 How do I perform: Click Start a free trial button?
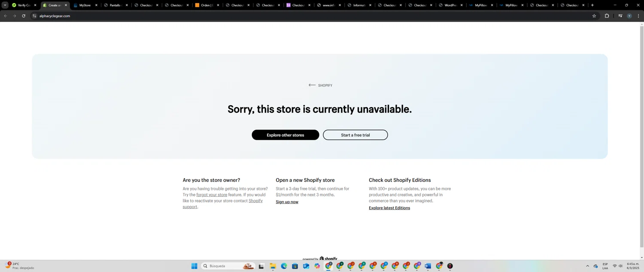point(355,135)
